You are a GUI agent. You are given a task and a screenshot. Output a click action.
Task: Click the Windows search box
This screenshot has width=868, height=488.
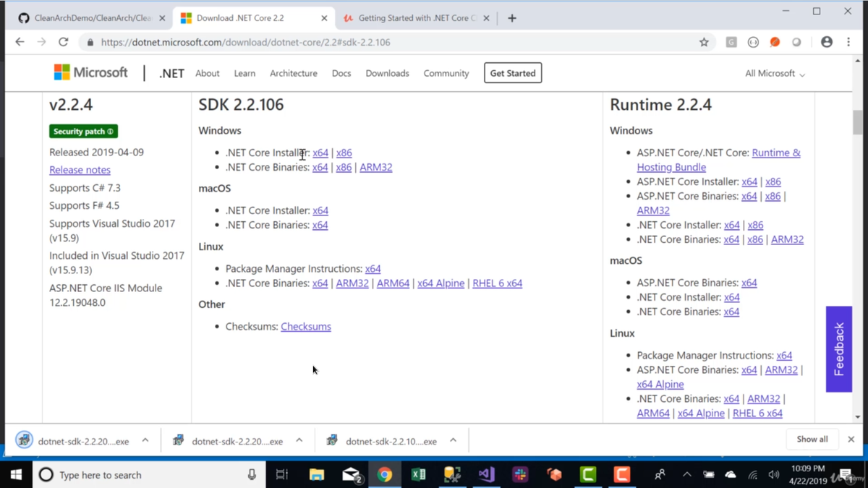click(148, 475)
